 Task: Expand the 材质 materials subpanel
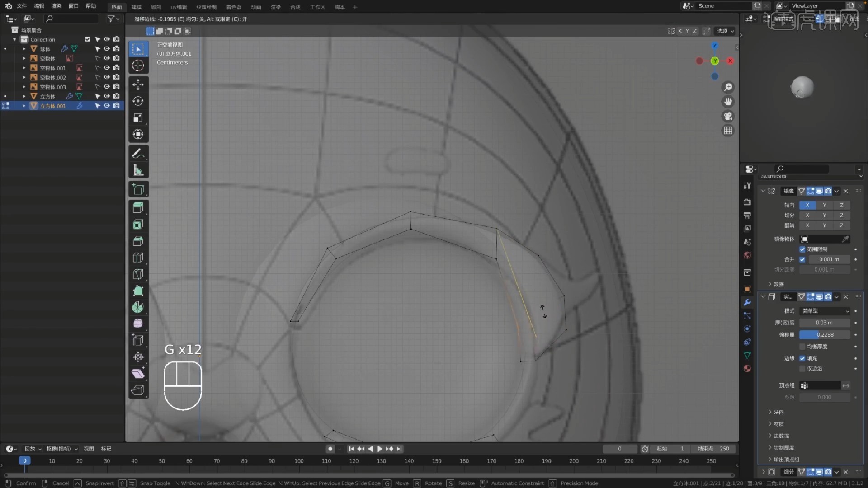[x=776, y=424]
